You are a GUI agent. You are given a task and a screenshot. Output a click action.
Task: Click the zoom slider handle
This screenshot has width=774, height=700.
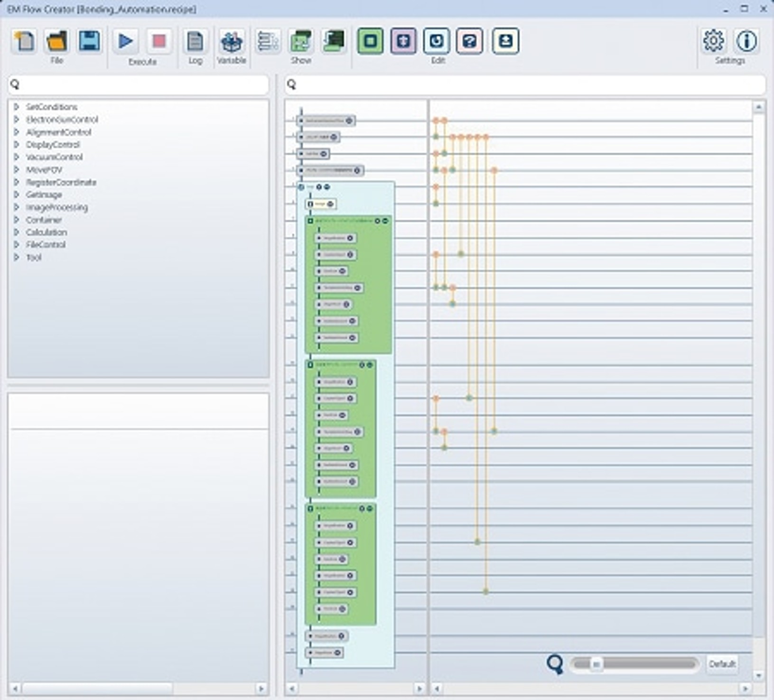596,664
